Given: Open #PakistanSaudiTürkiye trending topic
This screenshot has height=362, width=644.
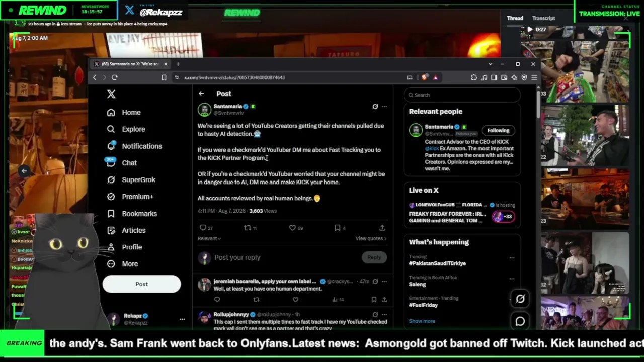Looking at the screenshot, I should click(437, 263).
